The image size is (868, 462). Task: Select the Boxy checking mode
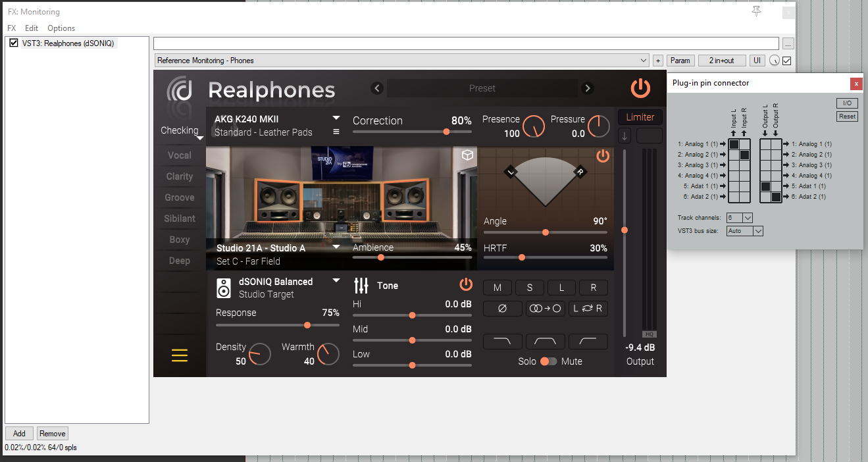(x=180, y=240)
